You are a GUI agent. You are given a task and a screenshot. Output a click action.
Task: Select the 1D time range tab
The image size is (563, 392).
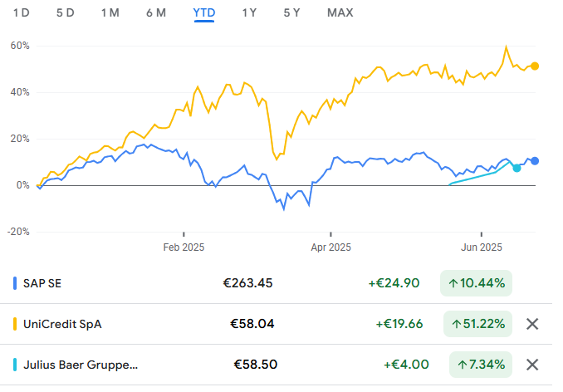(x=22, y=13)
